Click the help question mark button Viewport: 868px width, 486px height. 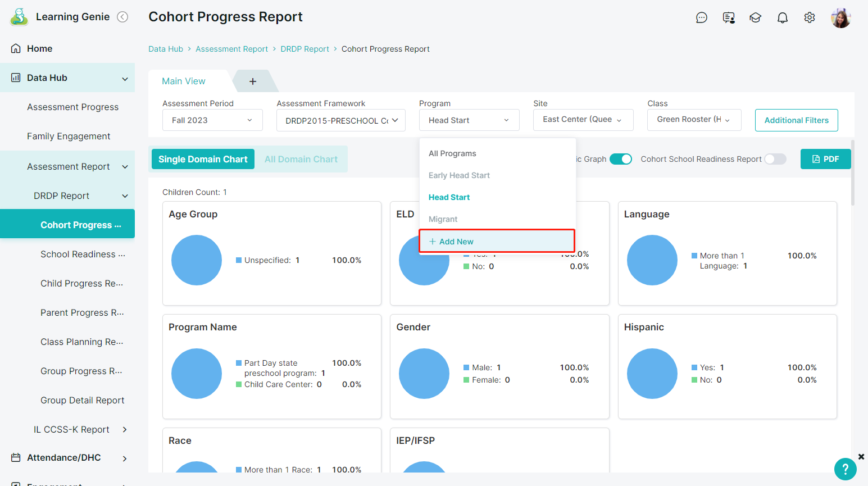845,469
